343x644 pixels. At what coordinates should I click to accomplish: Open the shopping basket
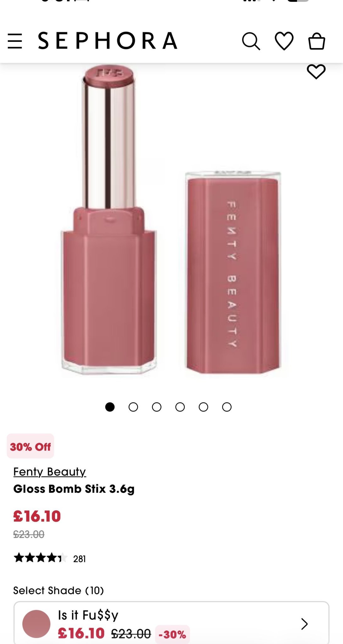tap(317, 41)
